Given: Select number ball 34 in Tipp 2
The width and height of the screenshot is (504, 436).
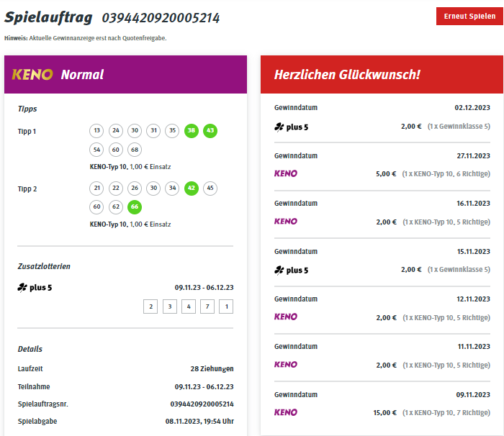Looking at the screenshot, I should pyautogui.click(x=172, y=188).
